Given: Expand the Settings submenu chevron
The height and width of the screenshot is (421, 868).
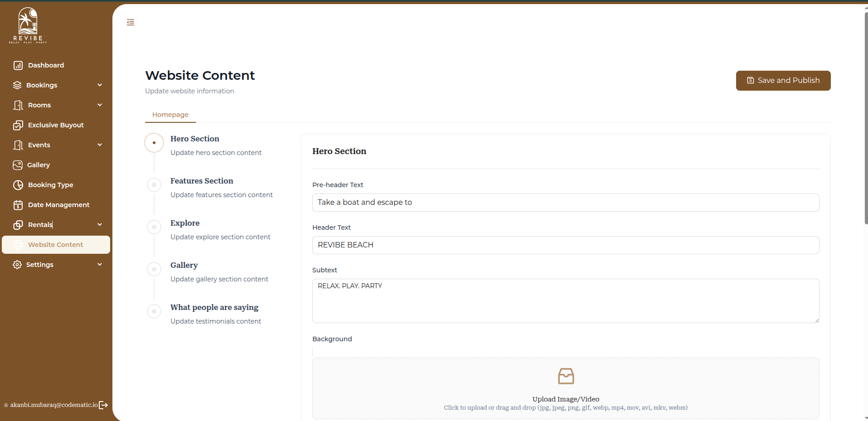Looking at the screenshot, I should coord(100,265).
